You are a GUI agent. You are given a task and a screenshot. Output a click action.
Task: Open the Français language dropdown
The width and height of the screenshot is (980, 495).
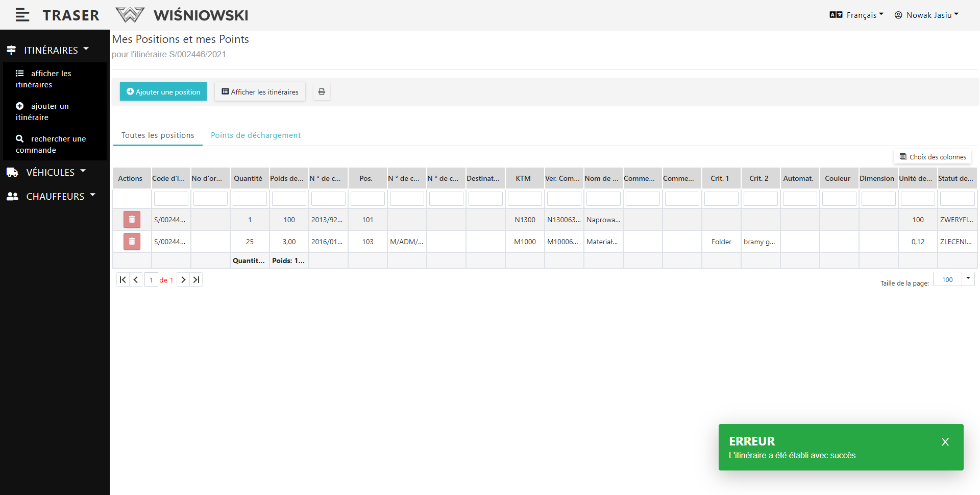[856, 15]
